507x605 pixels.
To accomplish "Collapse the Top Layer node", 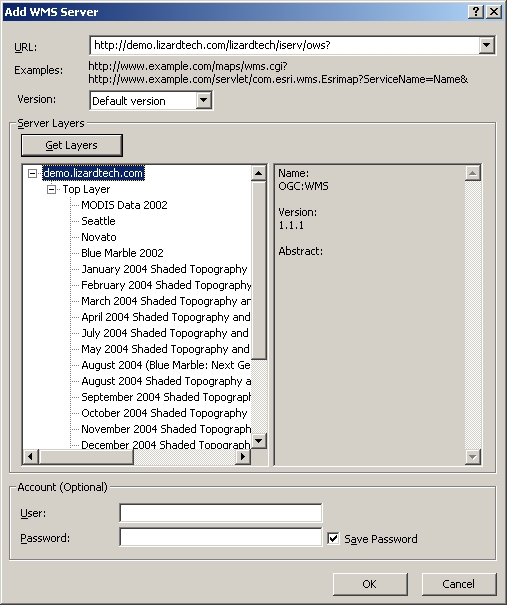I will coord(51,189).
